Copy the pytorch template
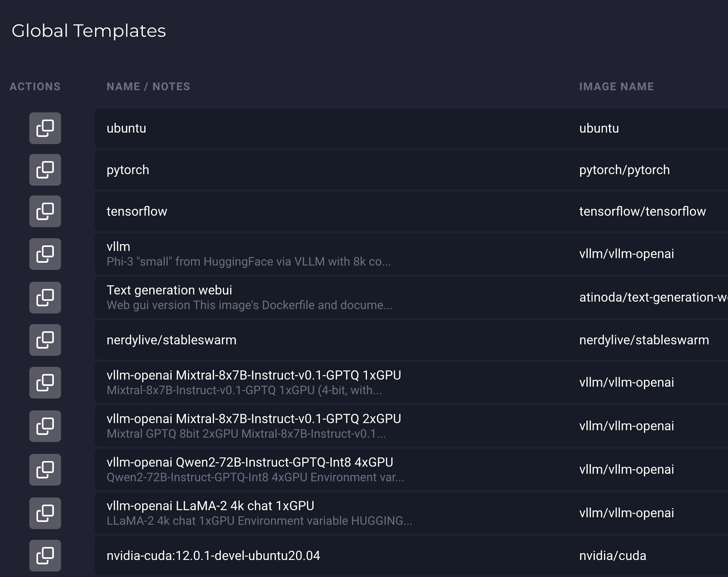Screen dimensions: 728x577 (45, 170)
